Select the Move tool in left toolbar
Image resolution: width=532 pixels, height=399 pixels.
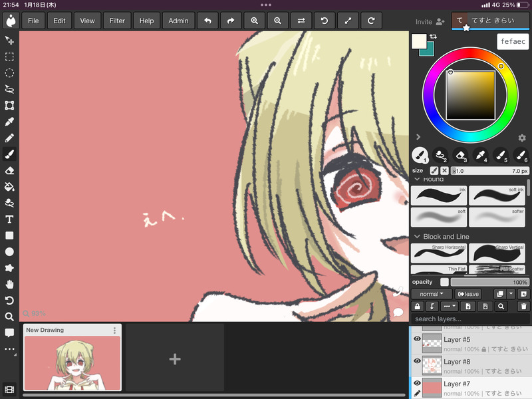point(9,41)
